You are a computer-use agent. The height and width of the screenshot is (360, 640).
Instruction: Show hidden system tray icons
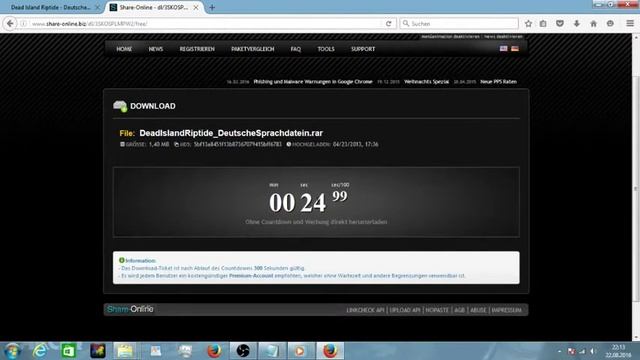coord(560,351)
